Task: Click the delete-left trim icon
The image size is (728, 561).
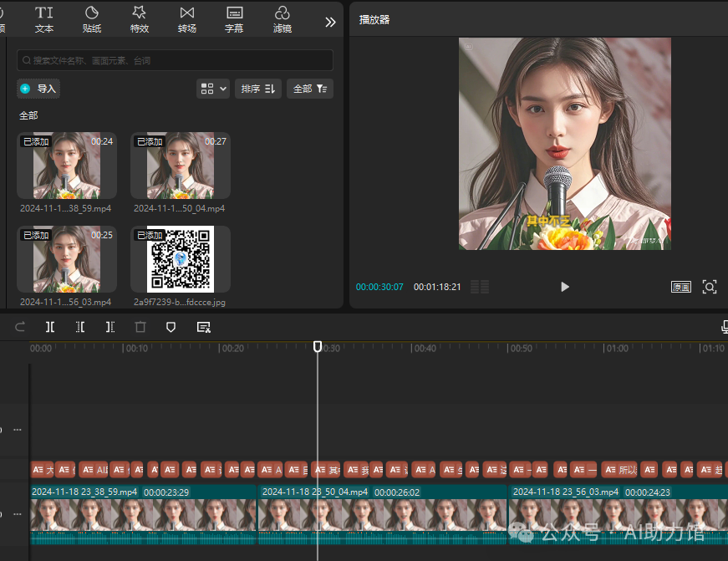Action: tap(80, 327)
